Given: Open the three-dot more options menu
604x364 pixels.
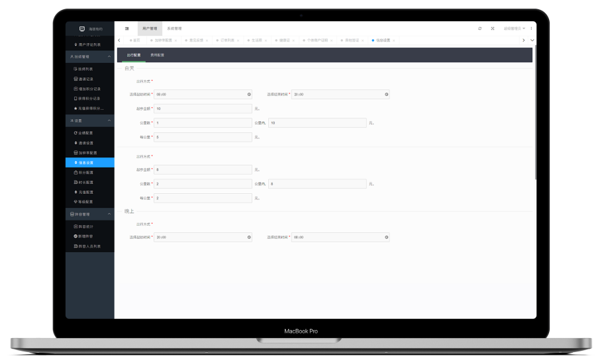Looking at the screenshot, I should coord(530,28).
